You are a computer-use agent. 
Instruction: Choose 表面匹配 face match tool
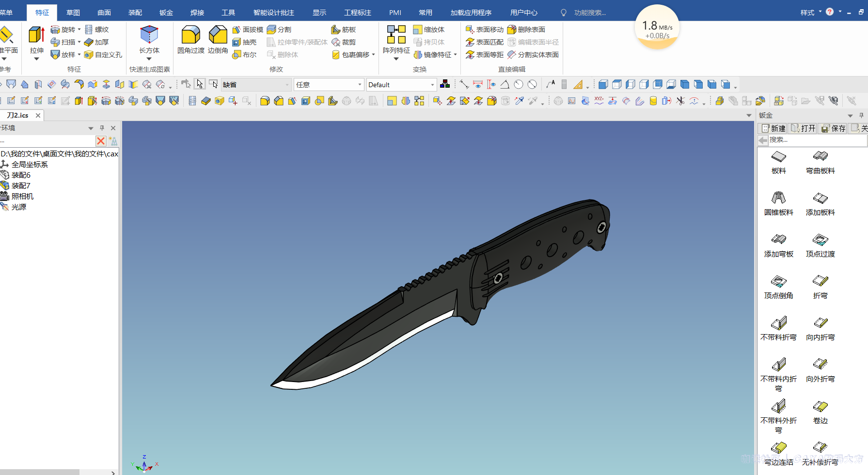[x=485, y=42]
